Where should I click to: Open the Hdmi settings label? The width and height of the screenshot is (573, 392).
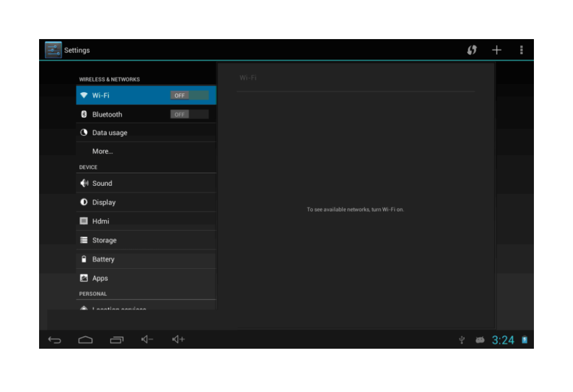(x=100, y=221)
